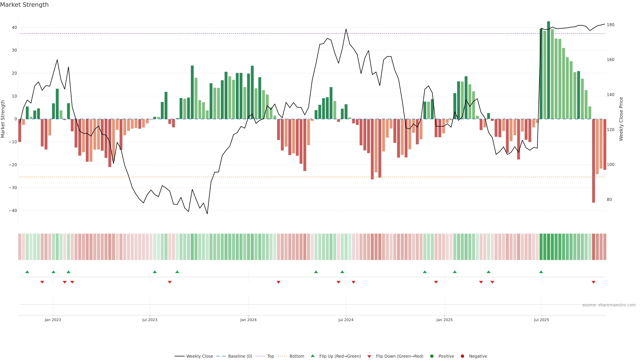The image size is (644, 362).
Task: Click the first green flip up triangle marker
Action: click(27, 272)
